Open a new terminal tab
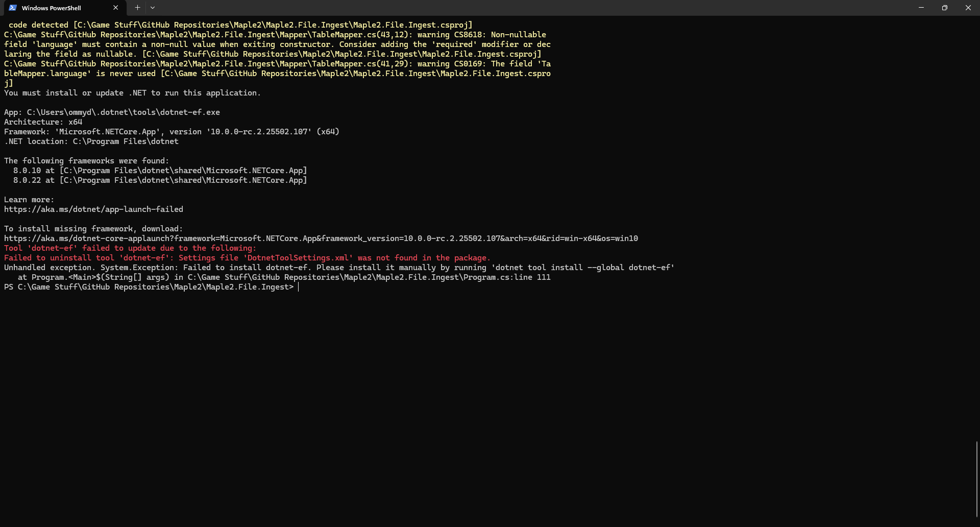 (137, 8)
